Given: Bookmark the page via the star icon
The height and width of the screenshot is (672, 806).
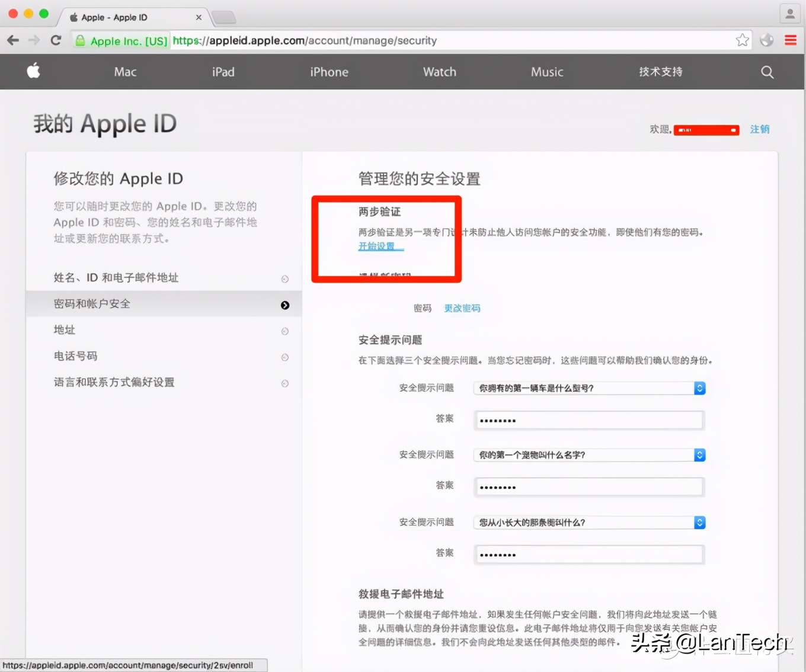Looking at the screenshot, I should [x=742, y=40].
